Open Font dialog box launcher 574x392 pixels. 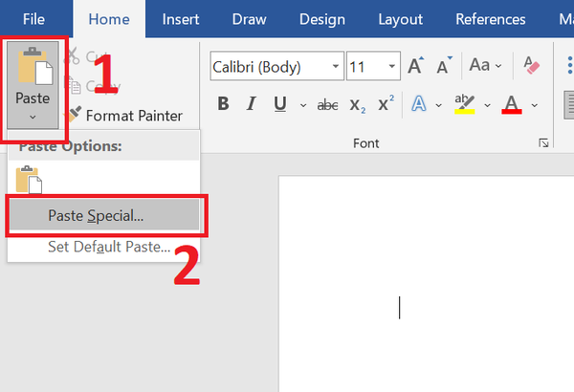pos(543,142)
